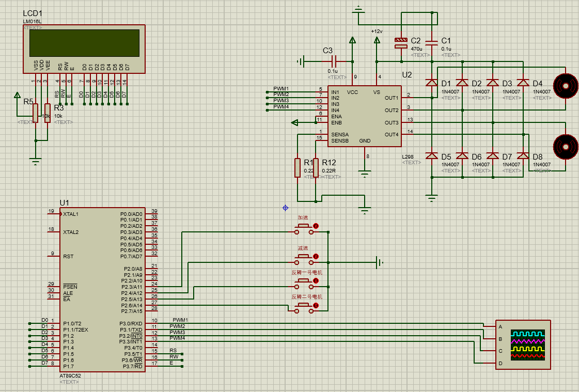Select the power arrow terminal beside R5
This screenshot has width=579, height=392.
tap(17, 95)
